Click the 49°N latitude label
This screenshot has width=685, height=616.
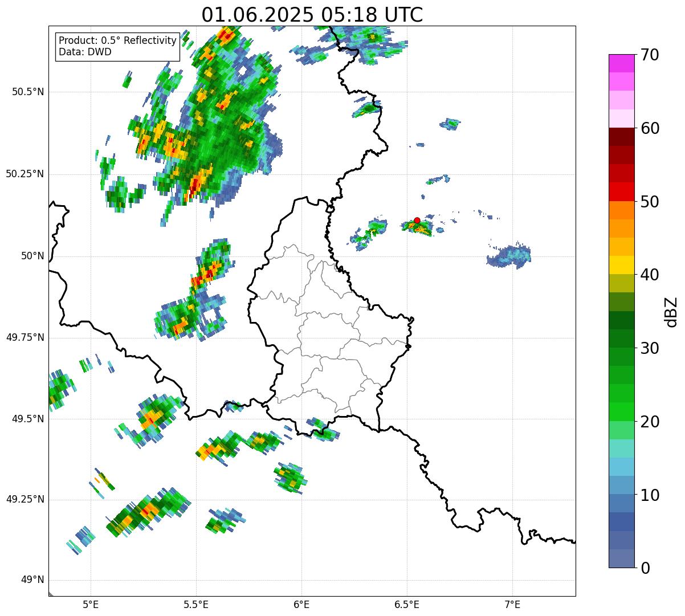[32, 580]
